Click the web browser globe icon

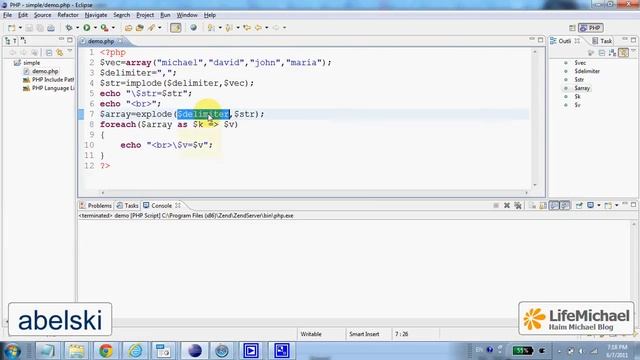tap(193, 28)
